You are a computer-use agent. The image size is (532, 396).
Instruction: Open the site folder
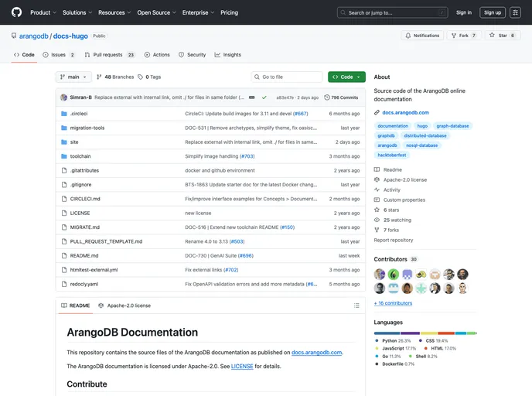tap(74, 142)
